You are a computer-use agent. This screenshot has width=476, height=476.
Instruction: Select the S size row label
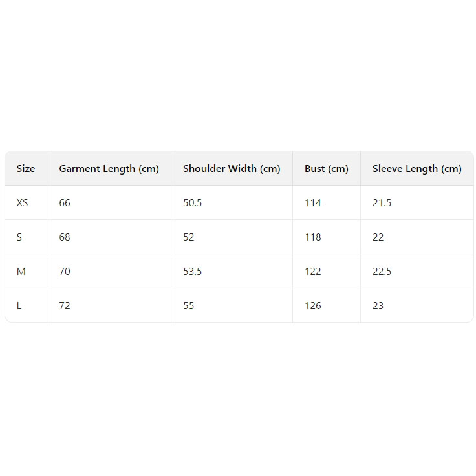19,237
